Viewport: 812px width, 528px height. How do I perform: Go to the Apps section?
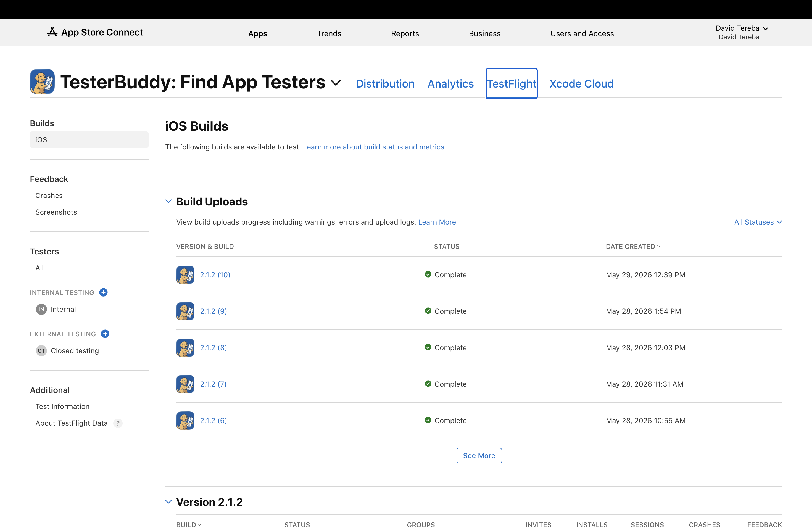pyautogui.click(x=258, y=33)
